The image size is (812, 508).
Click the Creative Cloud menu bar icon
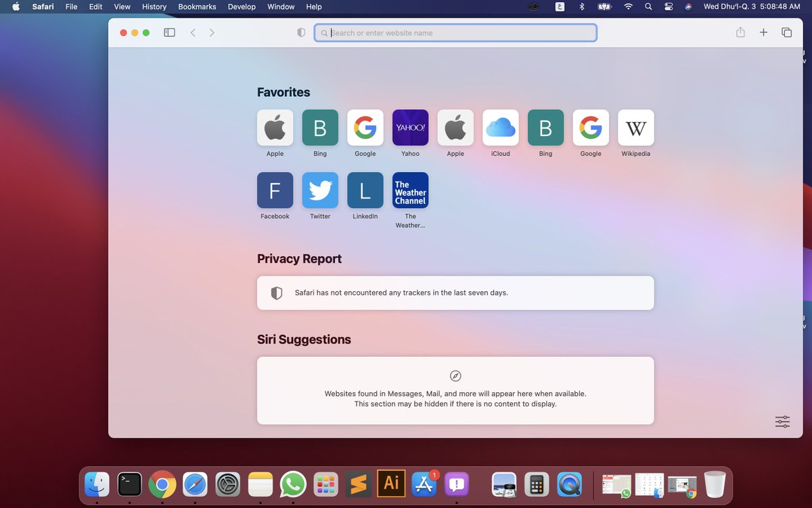(x=534, y=7)
